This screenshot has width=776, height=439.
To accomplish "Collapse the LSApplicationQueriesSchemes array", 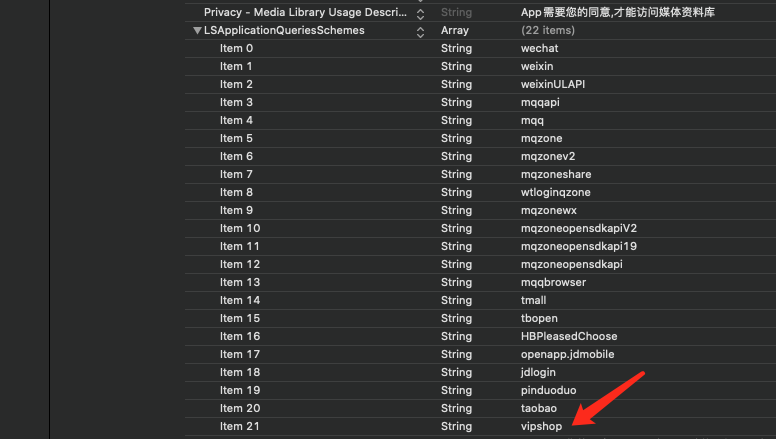I will click(x=197, y=31).
